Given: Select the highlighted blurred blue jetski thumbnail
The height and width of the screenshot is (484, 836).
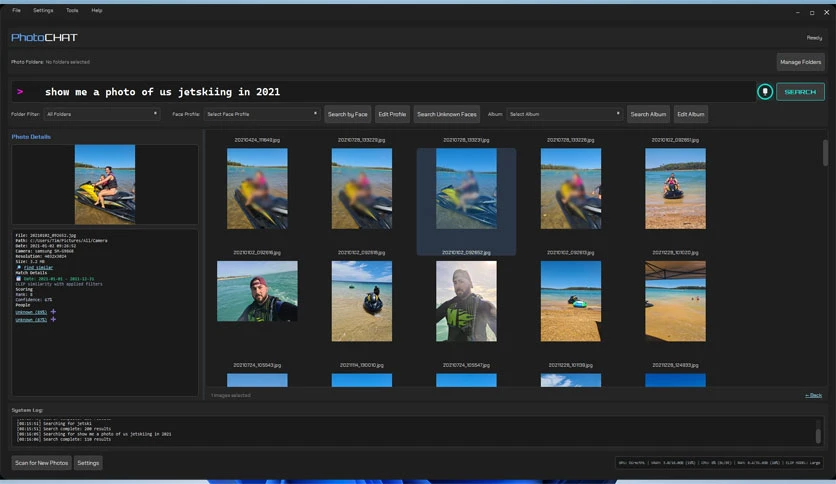Looking at the screenshot, I should (466, 189).
